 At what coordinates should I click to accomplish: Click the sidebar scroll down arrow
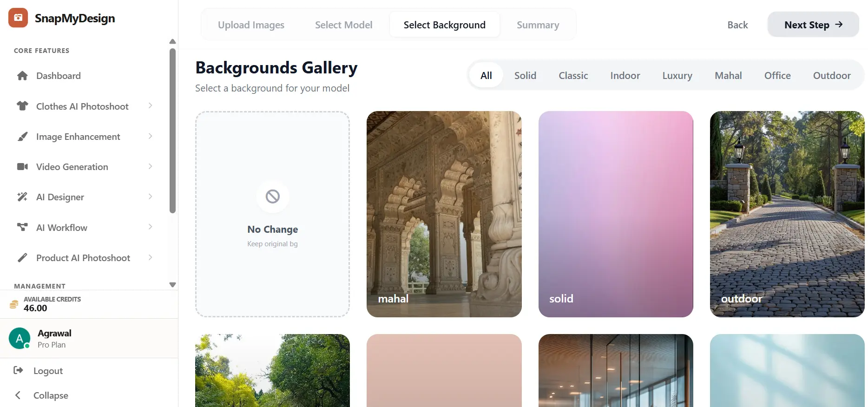pos(173,285)
